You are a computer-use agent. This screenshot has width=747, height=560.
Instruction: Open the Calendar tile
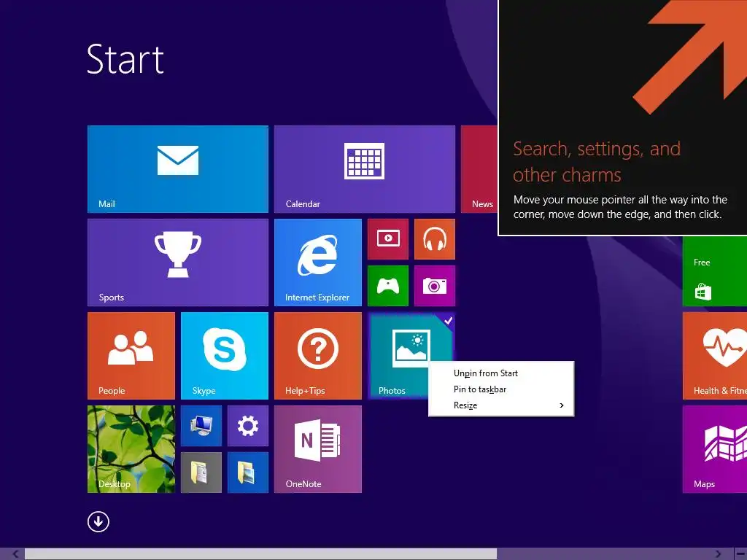click(365, 169)
